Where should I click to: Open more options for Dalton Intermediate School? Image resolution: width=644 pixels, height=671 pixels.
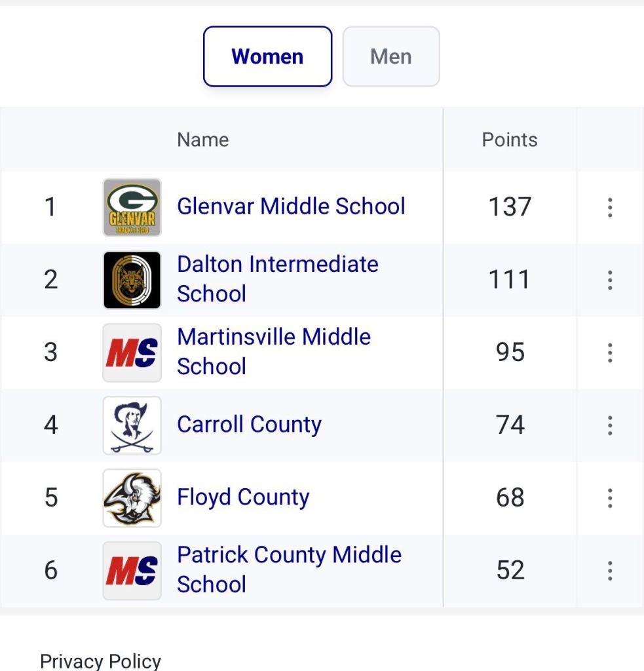609,280
